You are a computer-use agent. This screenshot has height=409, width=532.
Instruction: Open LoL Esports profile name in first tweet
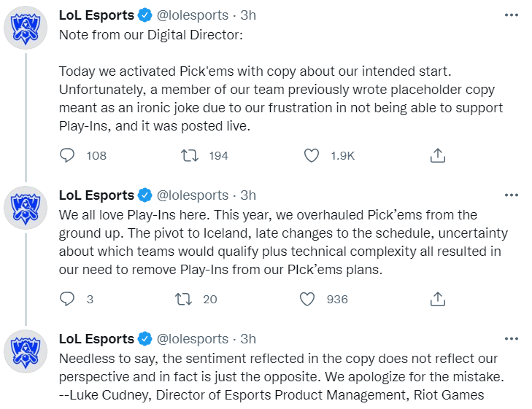pyautogui.click(x=96, y=15)
